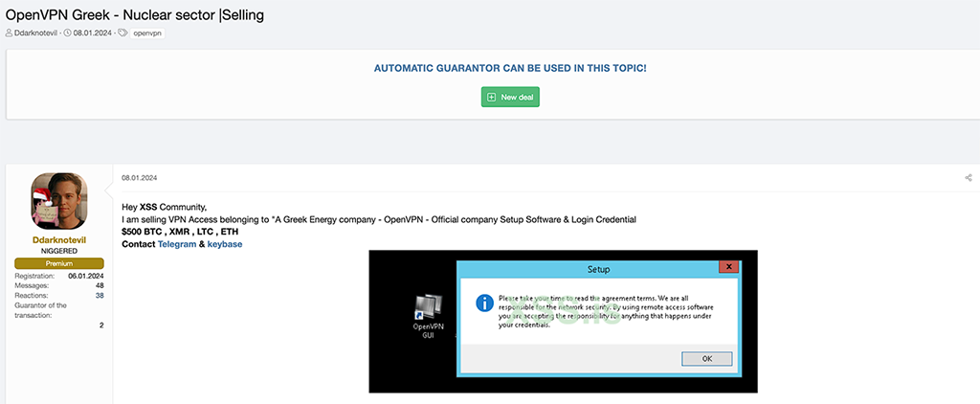Click the Ddarknotevil username under the avatar
Viewport: 980px width, 404px height.
58,240
